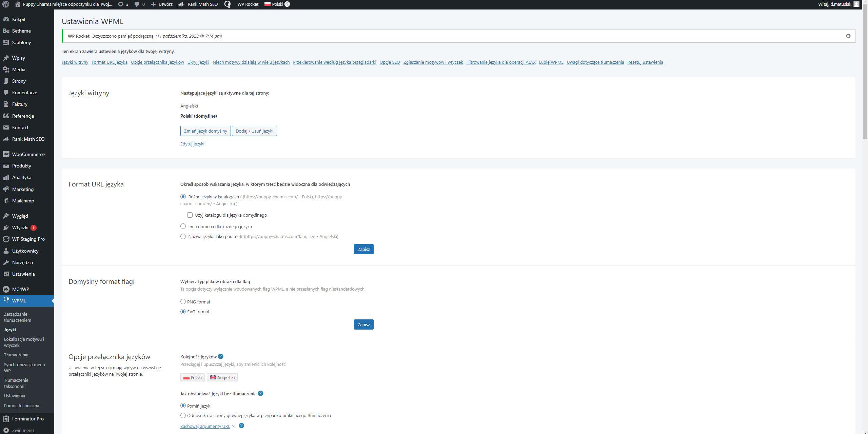Screen dimensions: 868x434
Task: Select Różne języki w katalogach option
Action: [183, 197]
